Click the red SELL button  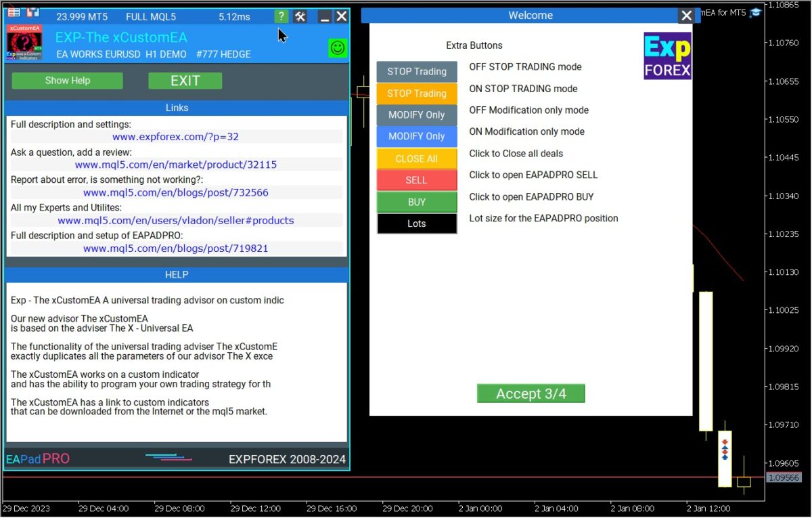click(416, 180)
